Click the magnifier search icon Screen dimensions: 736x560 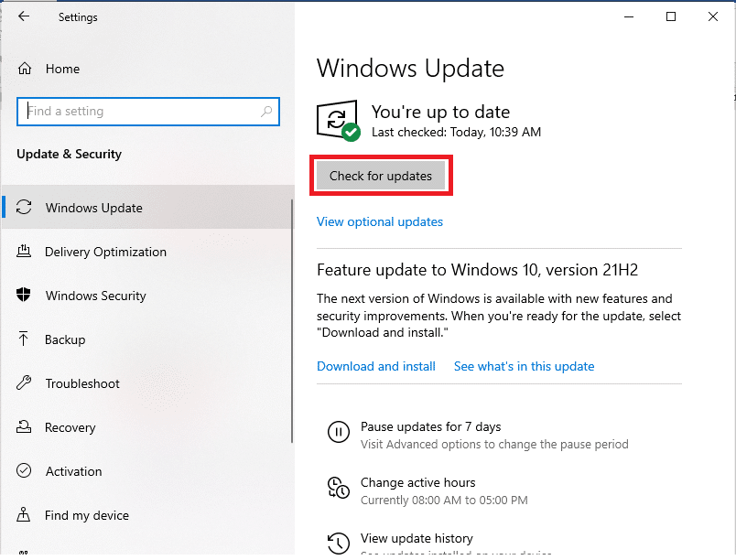pyautogui.click(x=266, y=111)
